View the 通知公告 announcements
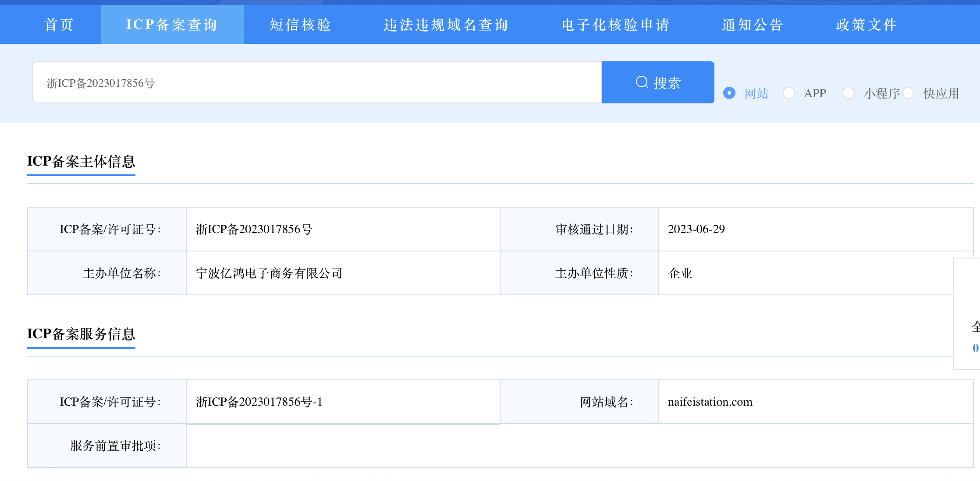 coord(752,25)
